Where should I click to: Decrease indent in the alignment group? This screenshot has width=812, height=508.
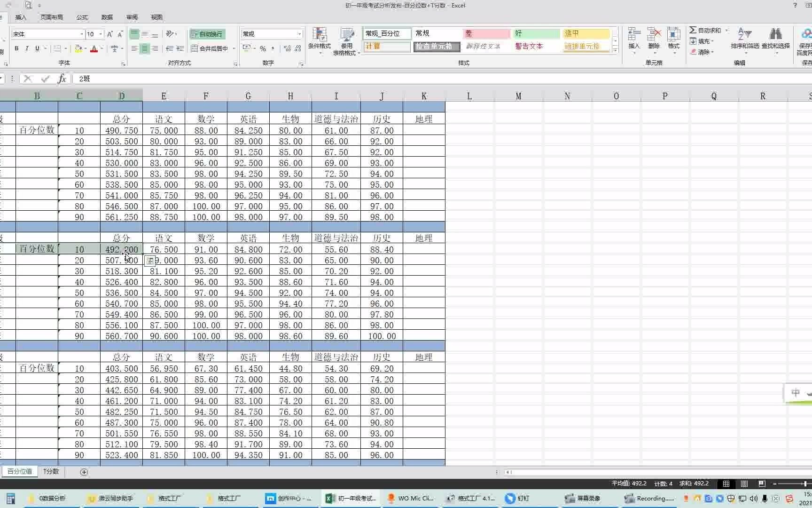169,48
